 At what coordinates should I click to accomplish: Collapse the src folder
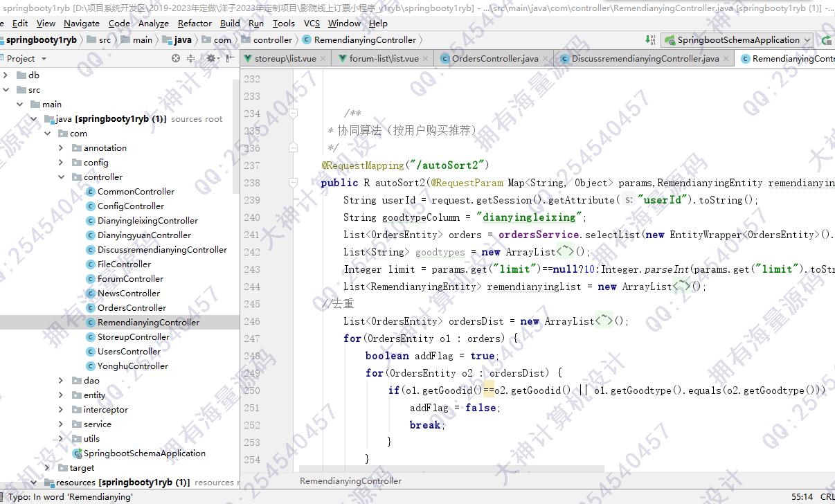(6, 90)
